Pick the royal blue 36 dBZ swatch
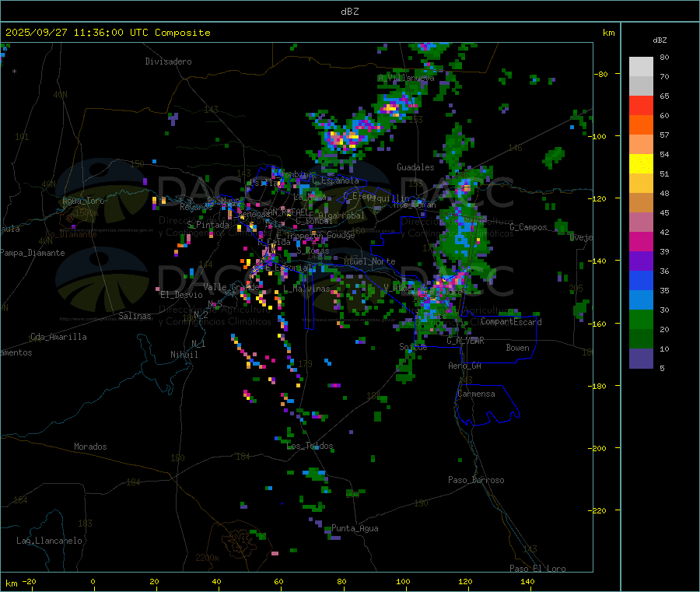The width and height of the screenshot is (700, 592). (x=641, y=280)
